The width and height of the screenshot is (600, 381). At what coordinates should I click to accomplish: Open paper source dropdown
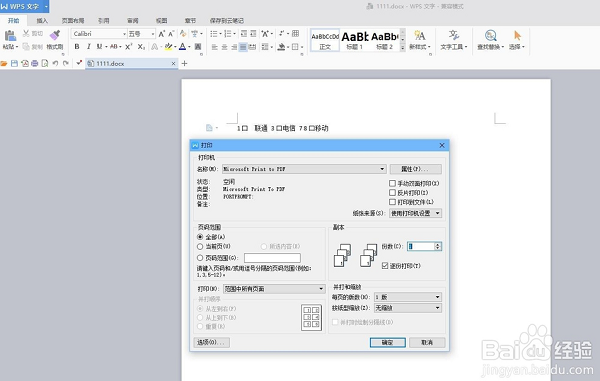pos(437,213)
